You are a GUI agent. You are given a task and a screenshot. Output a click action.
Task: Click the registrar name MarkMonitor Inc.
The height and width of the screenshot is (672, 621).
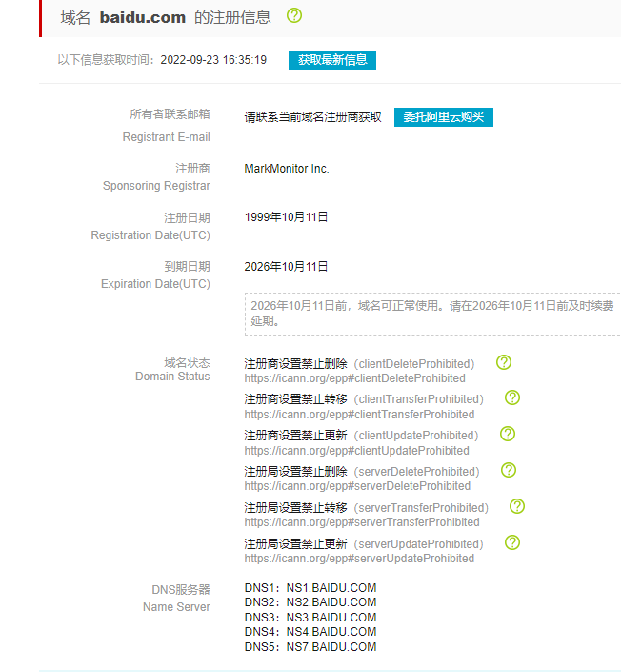pos(287,169)
